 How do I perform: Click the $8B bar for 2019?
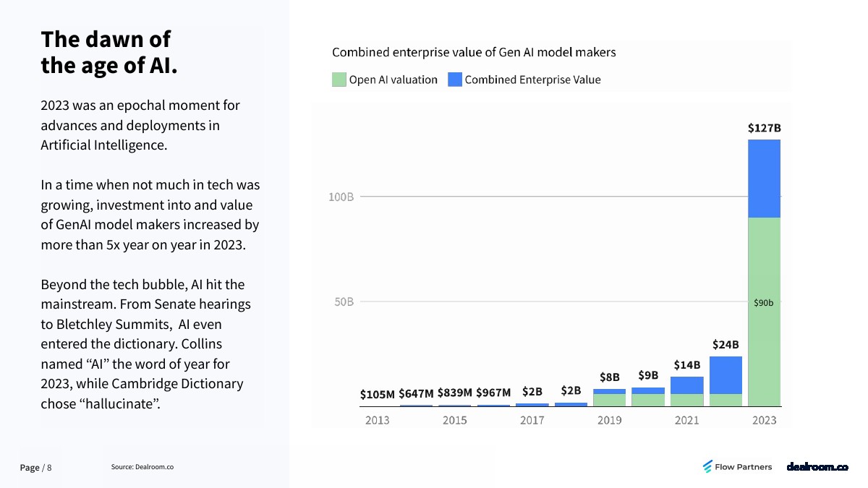coord(609,392)
